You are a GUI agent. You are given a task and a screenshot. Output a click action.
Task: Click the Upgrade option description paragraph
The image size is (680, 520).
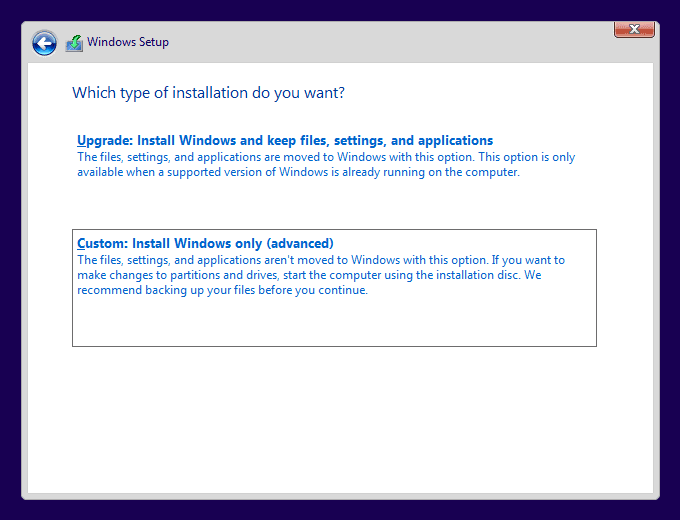pos(326,164)
